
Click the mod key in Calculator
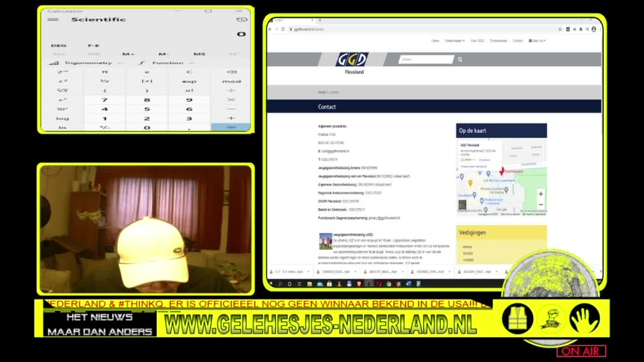point(231,81)
